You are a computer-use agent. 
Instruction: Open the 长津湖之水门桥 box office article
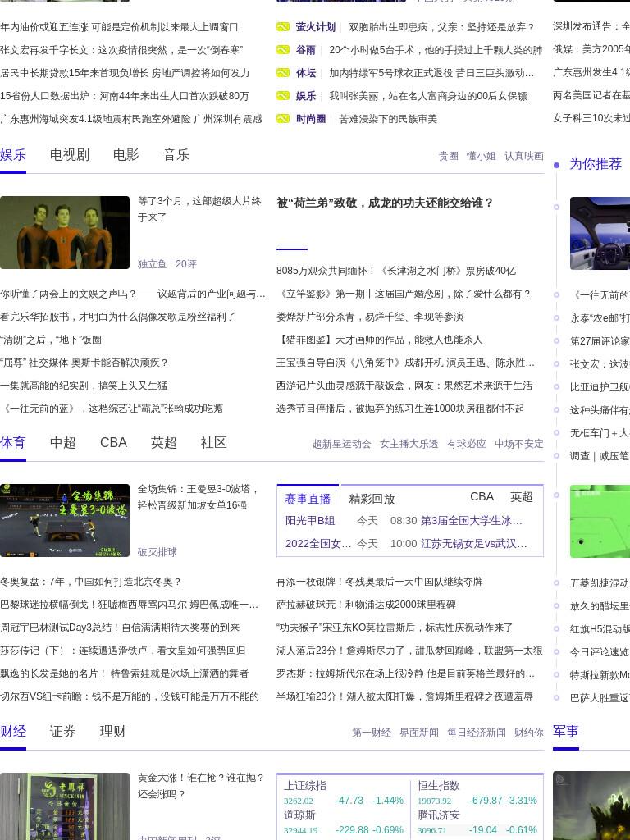point(396,271)
